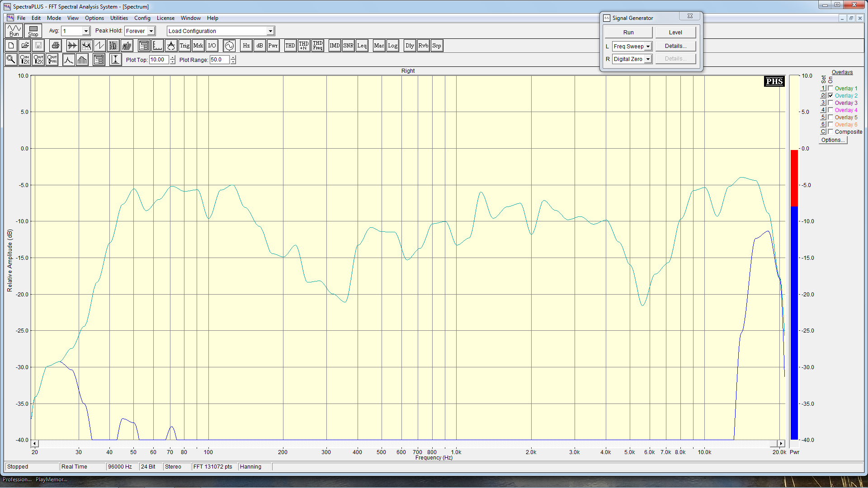Open the Help menu
868x488 pixels.
(212, 18)
